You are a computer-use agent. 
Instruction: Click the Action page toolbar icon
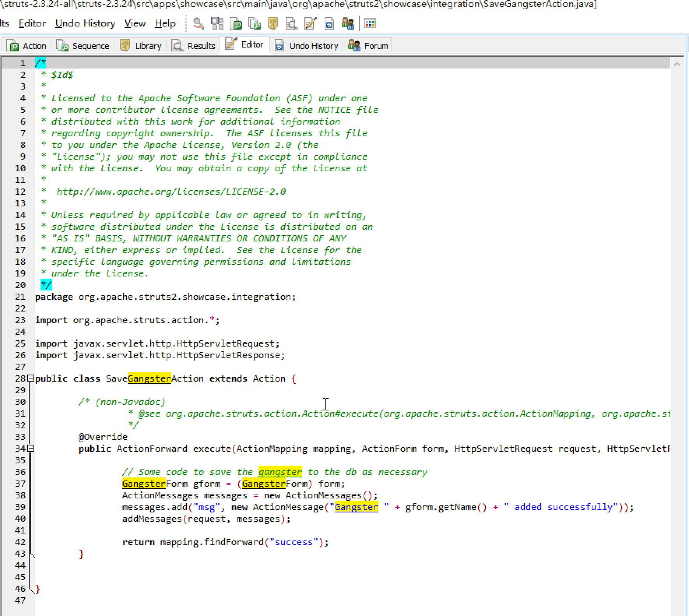point(236,24)
